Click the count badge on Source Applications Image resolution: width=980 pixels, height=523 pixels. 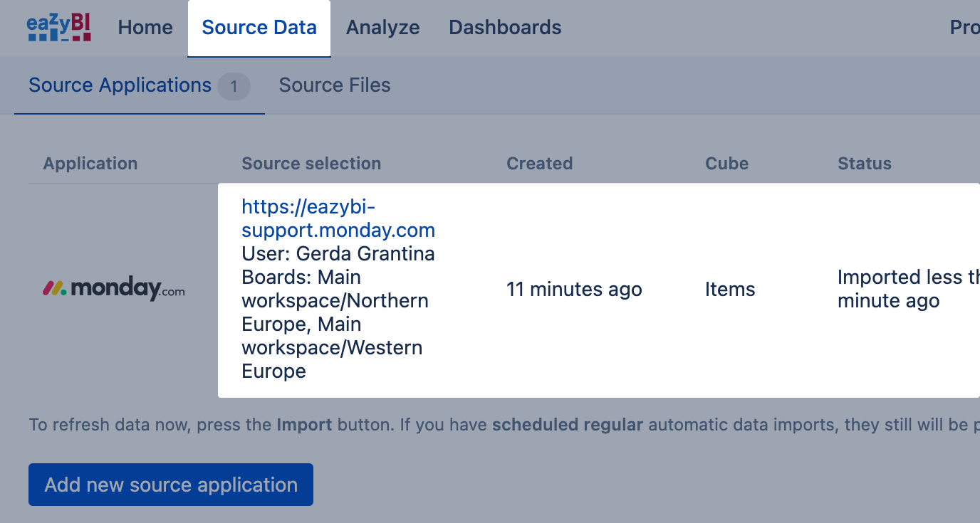point(234,87)
